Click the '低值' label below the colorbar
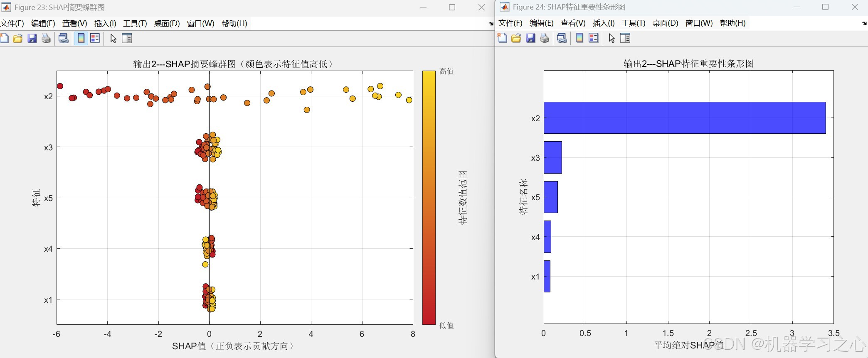The image size is (868, 358). (x=446, y=326)
